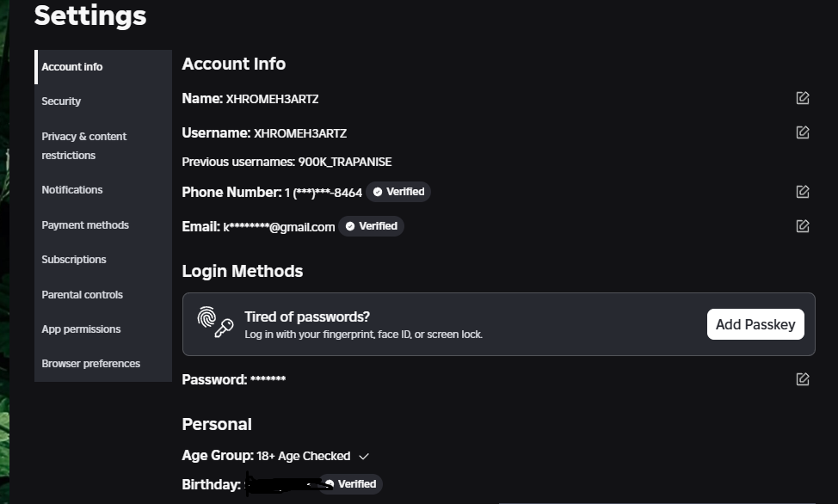Open the Email edit pencil icon

tap(803, 226)
